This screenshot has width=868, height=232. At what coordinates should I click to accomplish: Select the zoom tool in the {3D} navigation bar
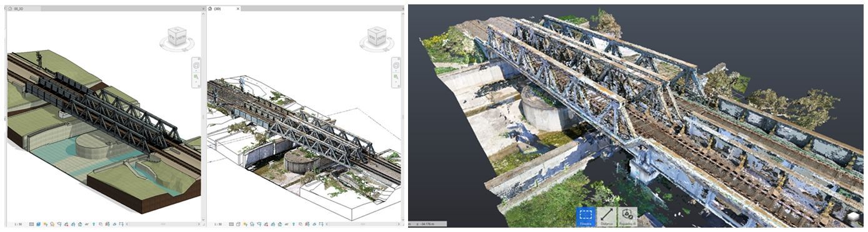point(395,76)
